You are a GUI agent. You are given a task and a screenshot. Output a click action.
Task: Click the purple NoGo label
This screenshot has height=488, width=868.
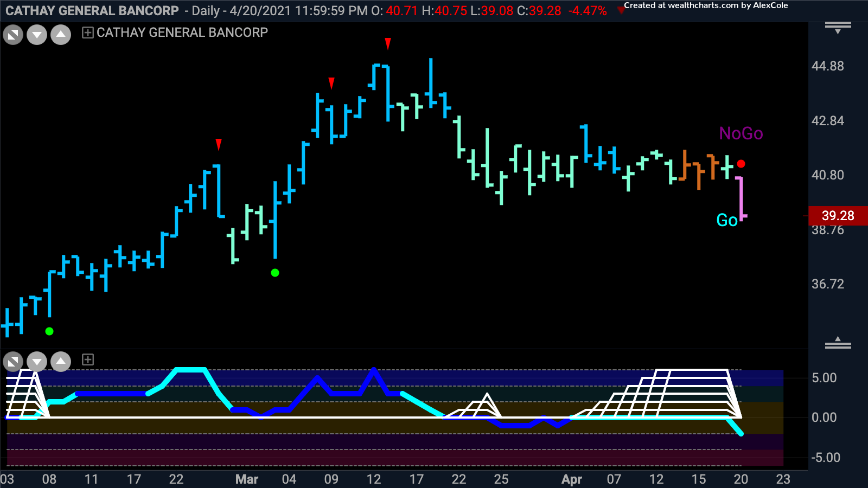tap(741, 133)
